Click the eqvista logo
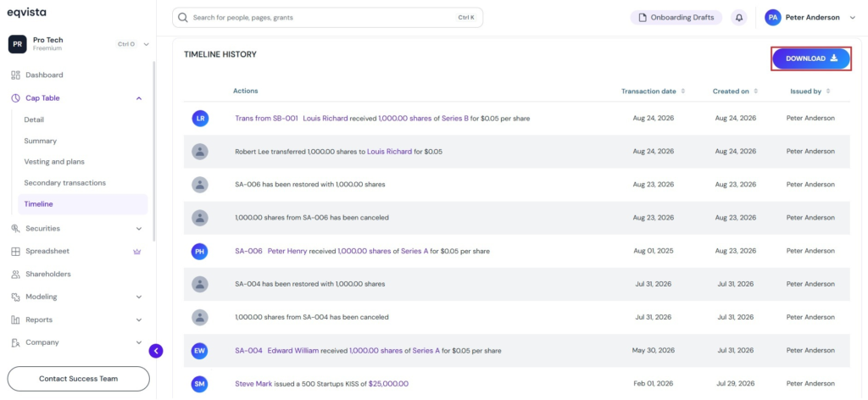The width and height of the screenshot is (868, 400). coord(26,12)
